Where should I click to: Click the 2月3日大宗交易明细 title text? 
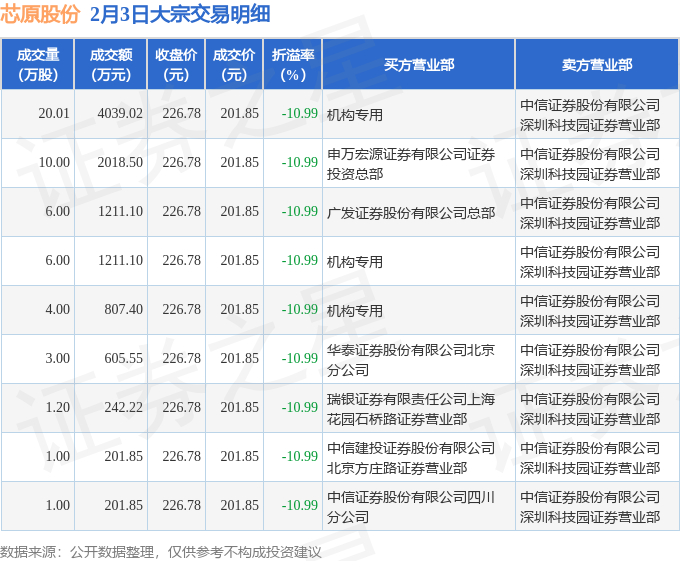click(x=180, y=14)
